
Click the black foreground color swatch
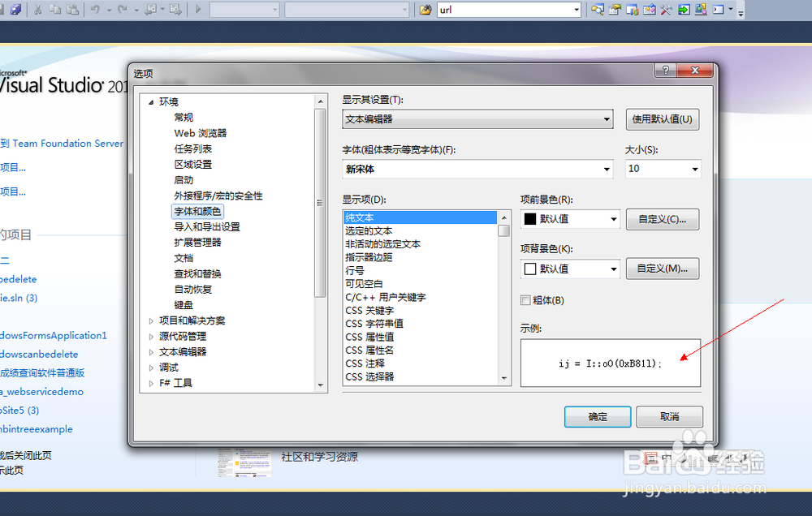pos(529,219)
